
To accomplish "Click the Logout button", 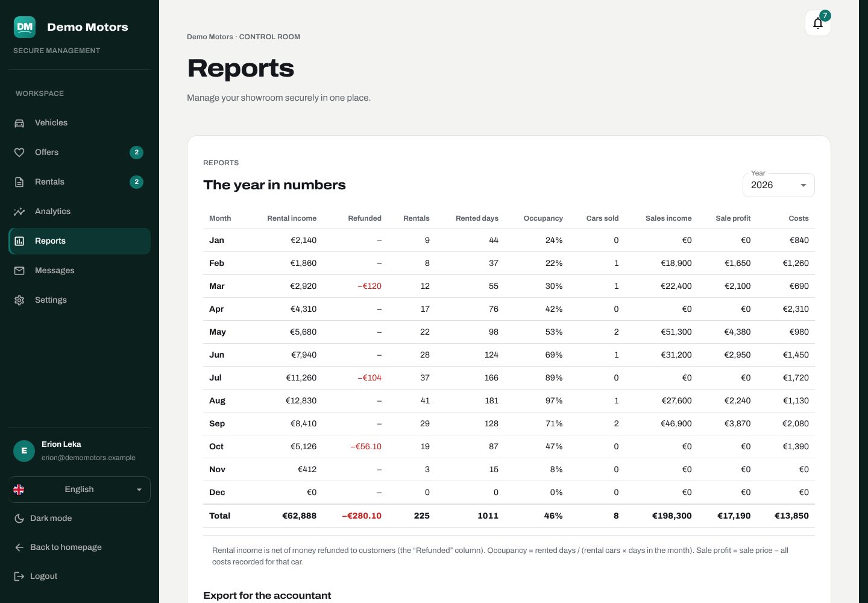I will 80,576.
